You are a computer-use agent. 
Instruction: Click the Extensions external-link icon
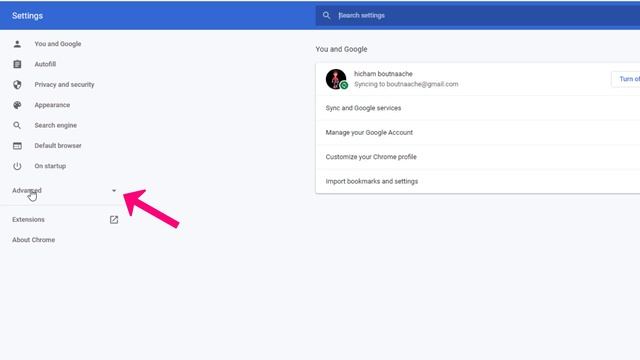click(x=114, y=220)
